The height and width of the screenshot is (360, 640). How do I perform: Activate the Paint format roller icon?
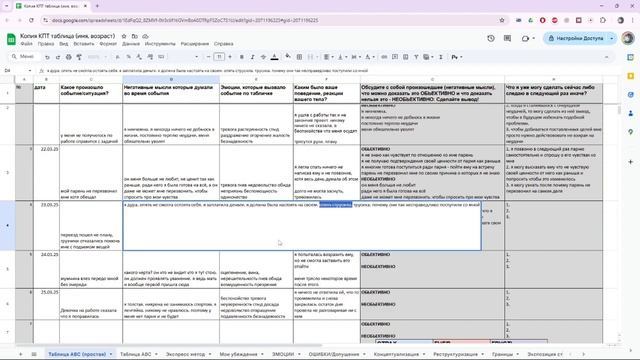pyautogui.click(x=79, y=57)
